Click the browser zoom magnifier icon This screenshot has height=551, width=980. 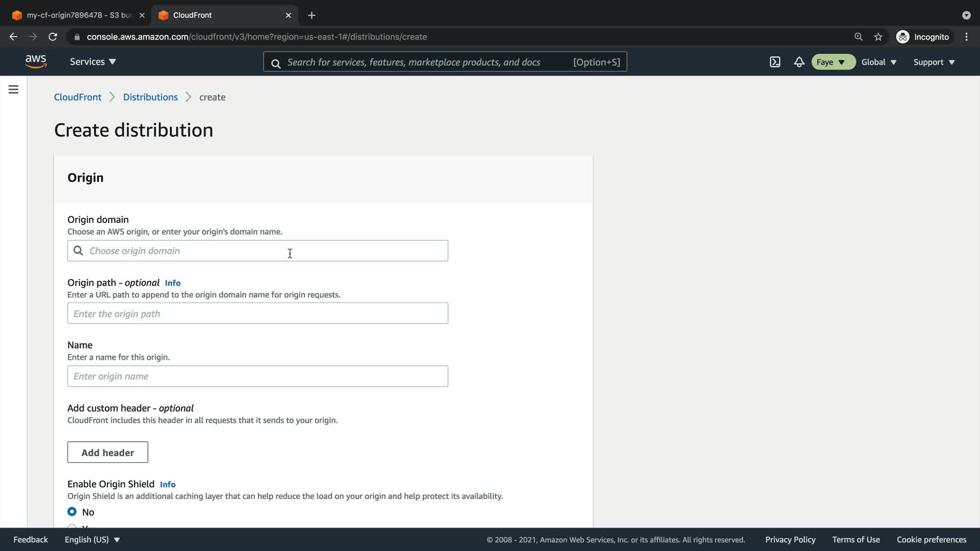[859, 37]
